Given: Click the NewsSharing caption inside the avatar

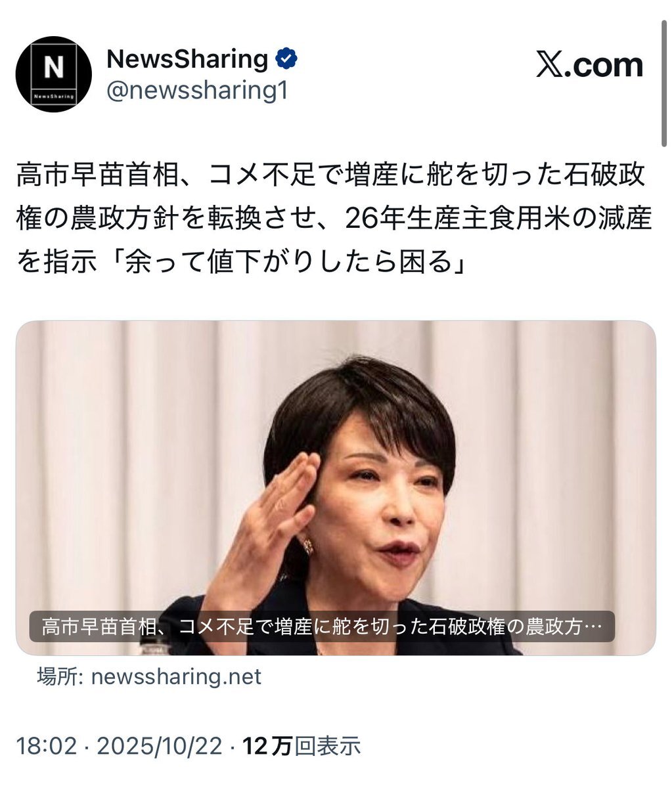Looking at the screenshot, I should click(x=54, y=95).
